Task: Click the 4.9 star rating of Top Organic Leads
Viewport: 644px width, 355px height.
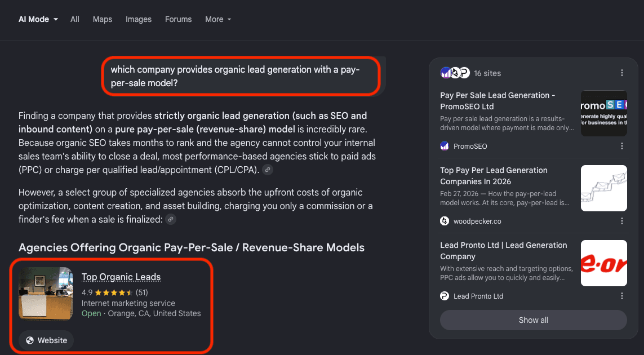Action: click(114, 292)
